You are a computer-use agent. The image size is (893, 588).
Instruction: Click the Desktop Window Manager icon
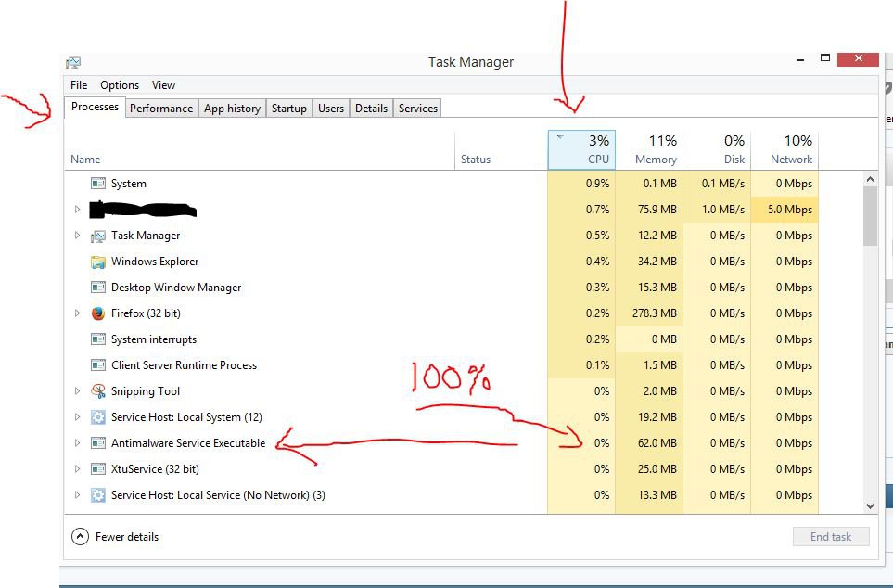[x=98, y=288]
